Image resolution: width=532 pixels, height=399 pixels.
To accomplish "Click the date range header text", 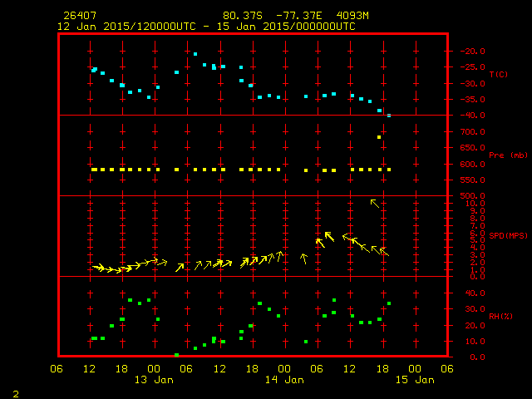I will point(206,27).
